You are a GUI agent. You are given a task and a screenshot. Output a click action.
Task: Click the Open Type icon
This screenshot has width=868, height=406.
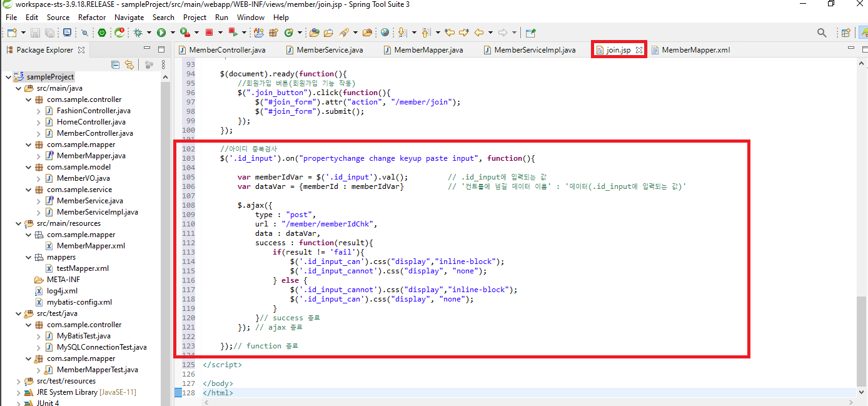(313, 32)
